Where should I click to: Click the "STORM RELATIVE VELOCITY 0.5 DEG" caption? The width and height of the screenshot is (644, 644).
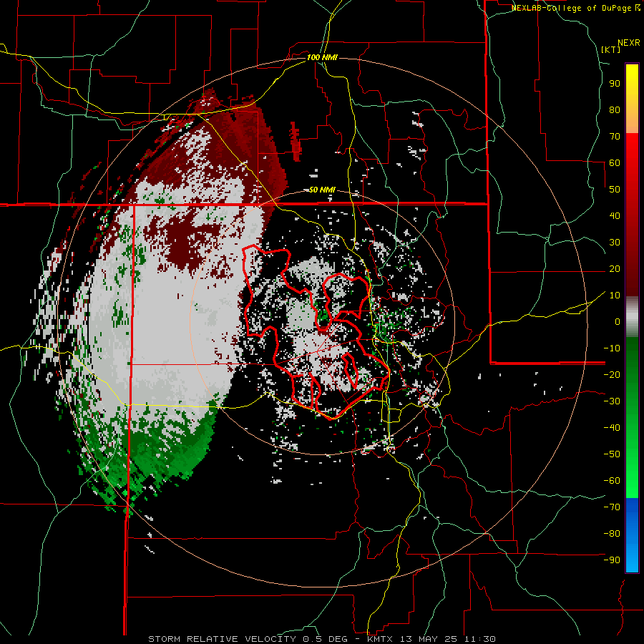pos(248,639)
